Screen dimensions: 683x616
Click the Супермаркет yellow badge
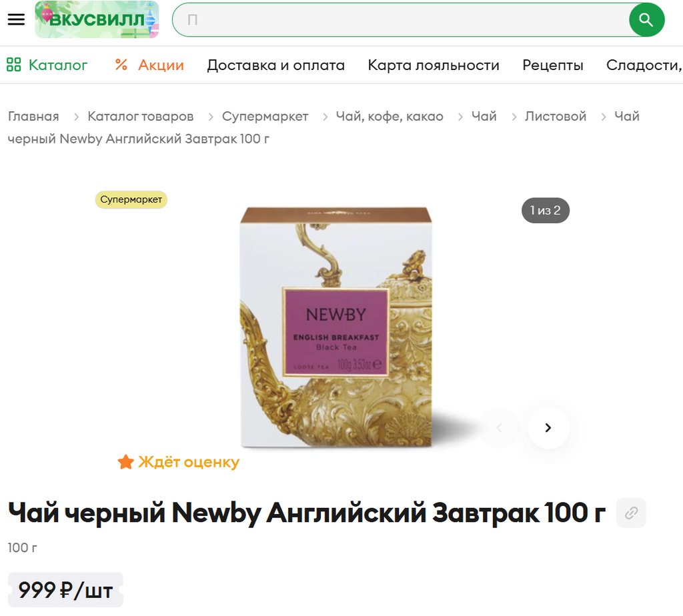[131, 199]
